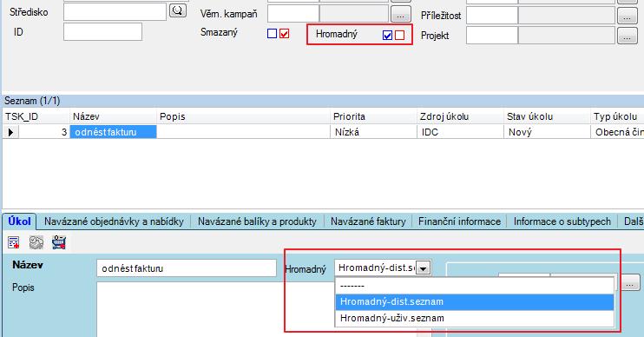Open the Navázané objednávky a nabídky tab
The width and height of the screenshot is (644, 337).
coord(114,222)
